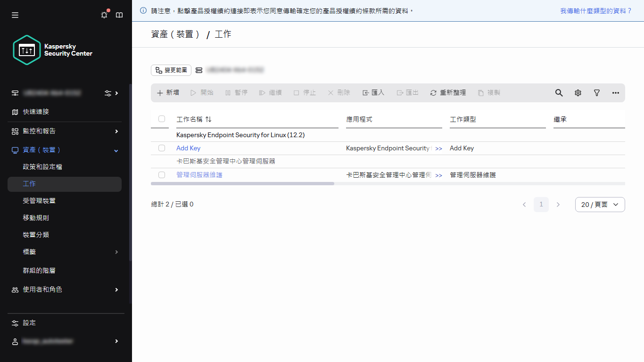Open the filter icon in the task toolbar

(596, 93)
